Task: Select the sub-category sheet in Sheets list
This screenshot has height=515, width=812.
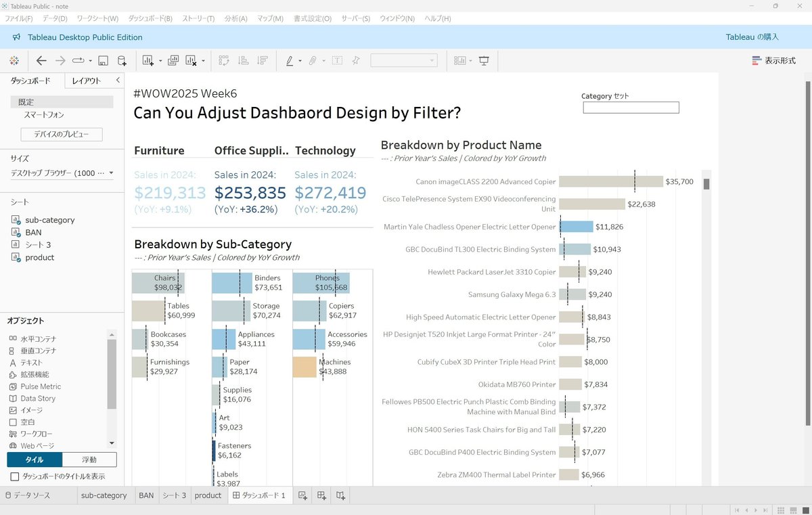Action: tap(50, 220)
